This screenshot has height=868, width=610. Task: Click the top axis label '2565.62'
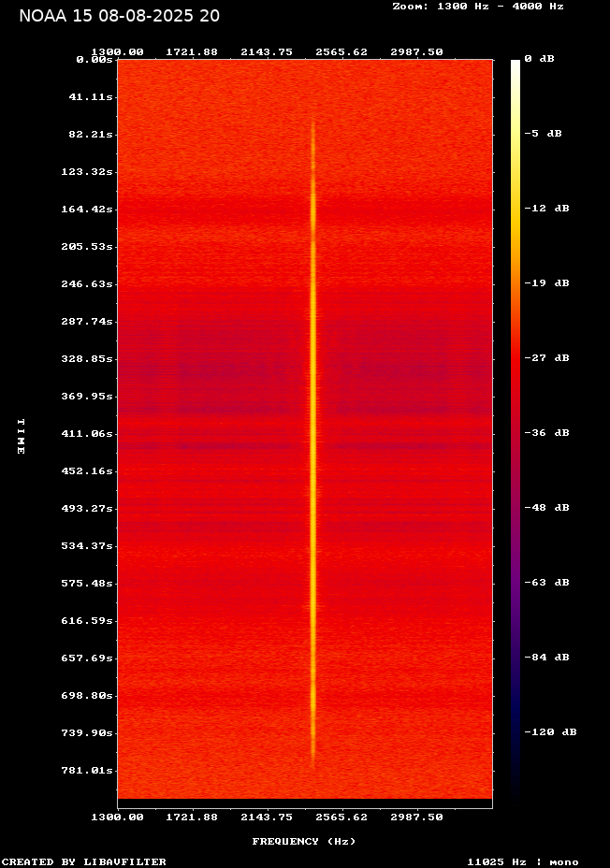pyautogui.click(x=341, y=52)
